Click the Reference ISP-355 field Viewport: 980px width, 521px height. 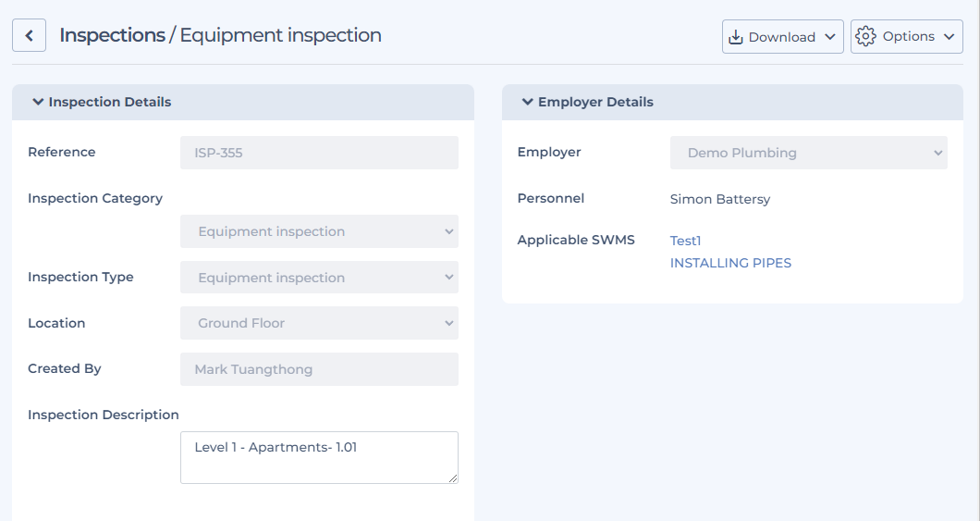[319, 153]
